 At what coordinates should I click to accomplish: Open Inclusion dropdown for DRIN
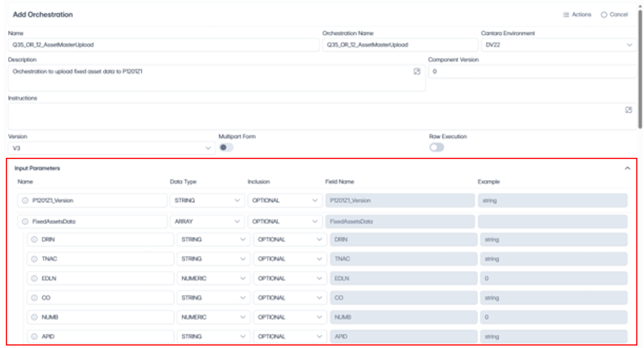[290, 239]
